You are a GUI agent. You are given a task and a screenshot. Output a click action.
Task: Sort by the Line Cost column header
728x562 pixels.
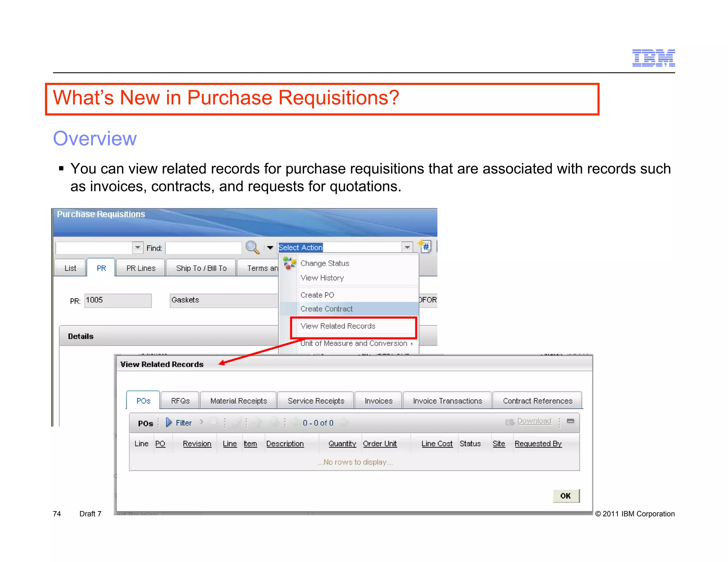click(x=437, y=444)
